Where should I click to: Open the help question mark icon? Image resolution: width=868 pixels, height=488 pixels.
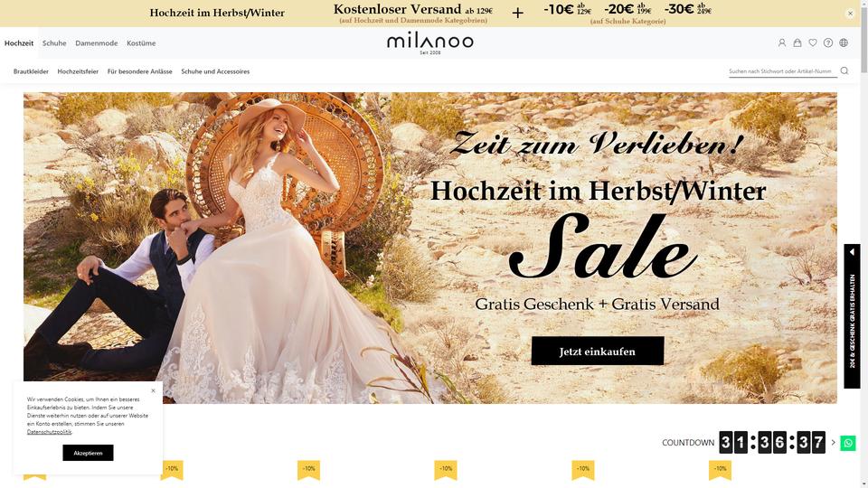coord(828,42)
